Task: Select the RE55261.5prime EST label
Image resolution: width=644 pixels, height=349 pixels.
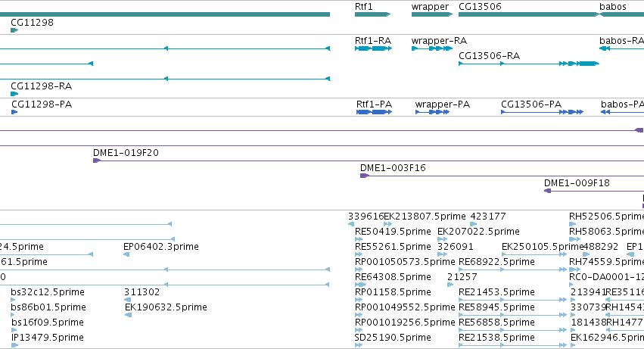Action: 393,246
